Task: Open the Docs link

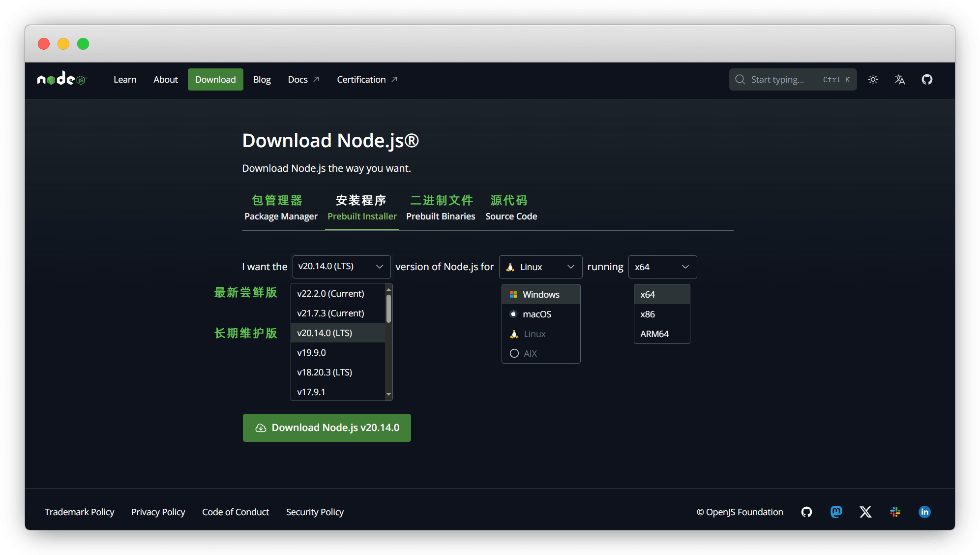Action: tap(303, 79)
